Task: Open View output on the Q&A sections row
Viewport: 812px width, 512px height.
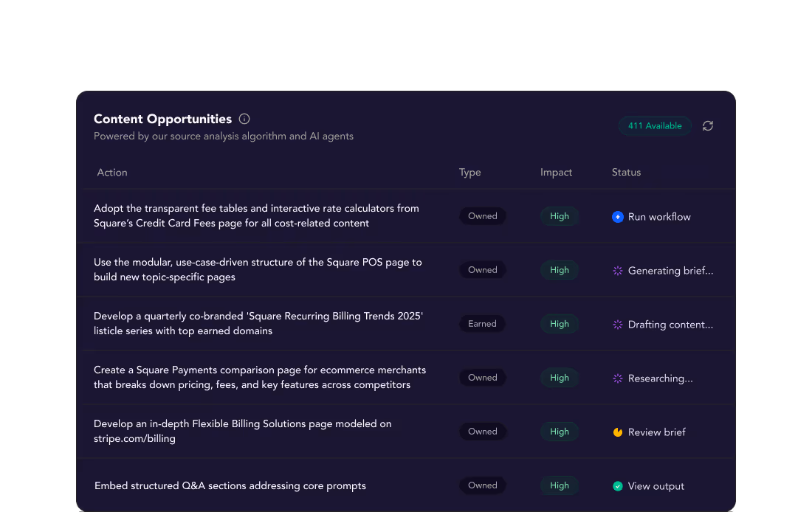Action: (x=656, y=486)
